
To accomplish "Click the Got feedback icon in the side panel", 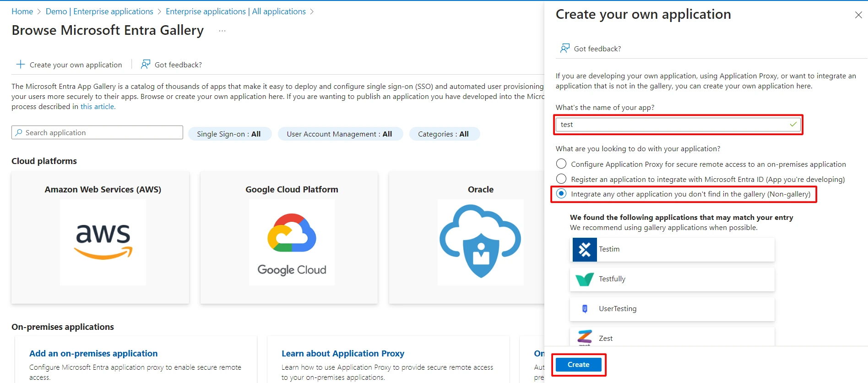I will tap(565, 48).
